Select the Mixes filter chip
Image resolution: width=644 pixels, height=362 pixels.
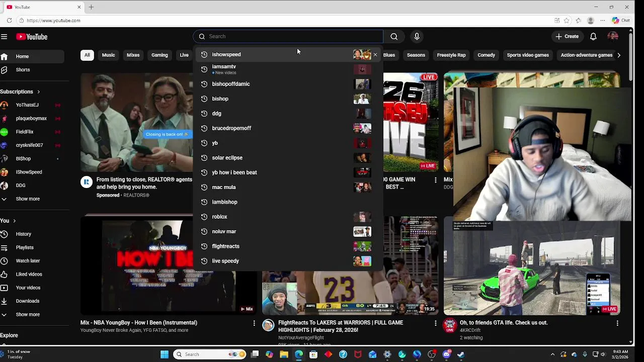pos(133,55)
